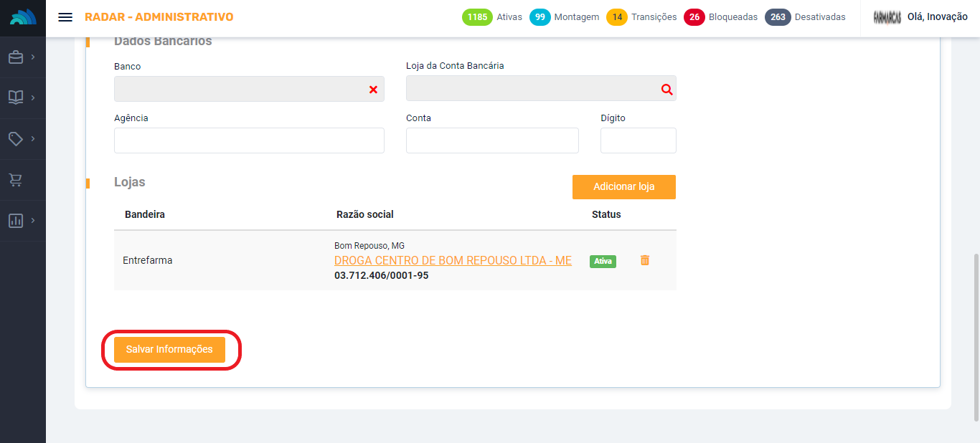Open the hamburger menu
This screenshot has height=443, width=980.
click(65, 17)
